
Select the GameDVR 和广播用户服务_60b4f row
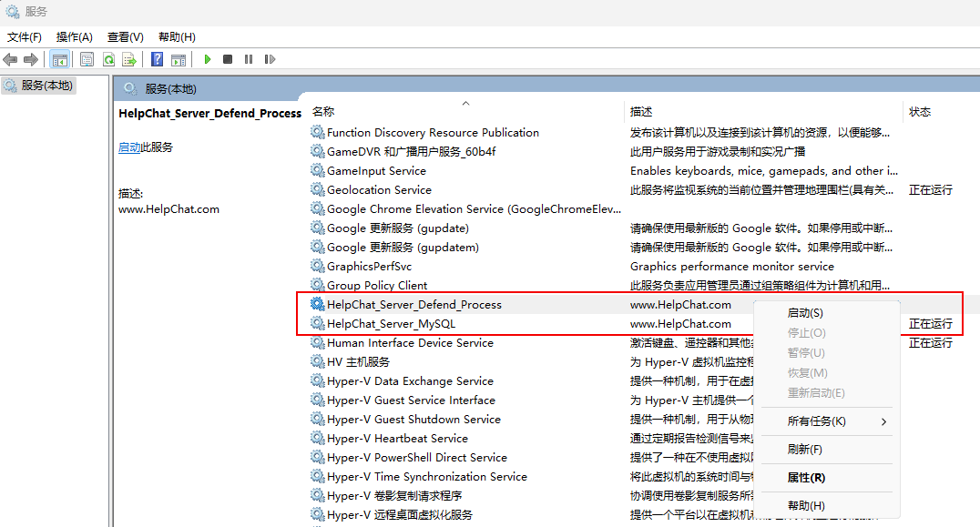tap(411, 152)
